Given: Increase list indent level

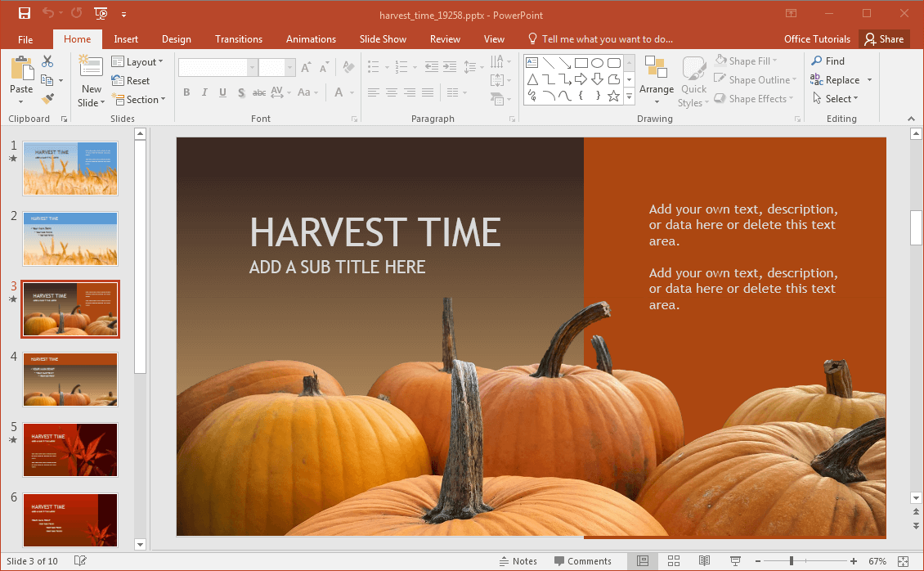Looking at the screenshot, I should [450, 66].
